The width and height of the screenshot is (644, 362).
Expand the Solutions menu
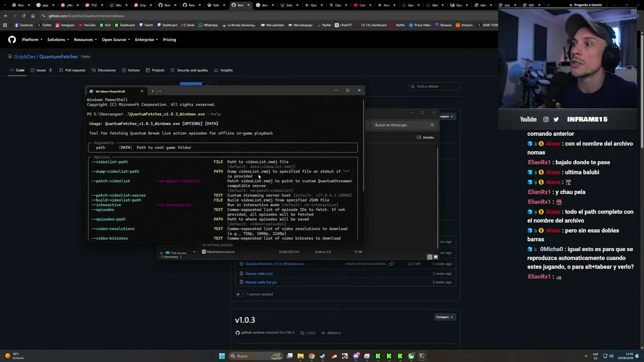[x=58, y=40]
